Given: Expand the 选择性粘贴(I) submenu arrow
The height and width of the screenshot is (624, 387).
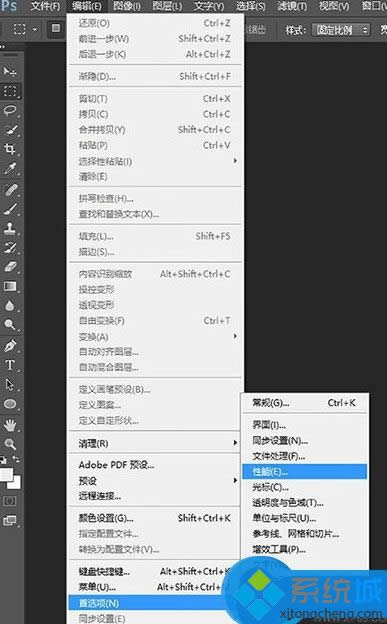Looking at the screenshot, I should [x=235, y=161].
